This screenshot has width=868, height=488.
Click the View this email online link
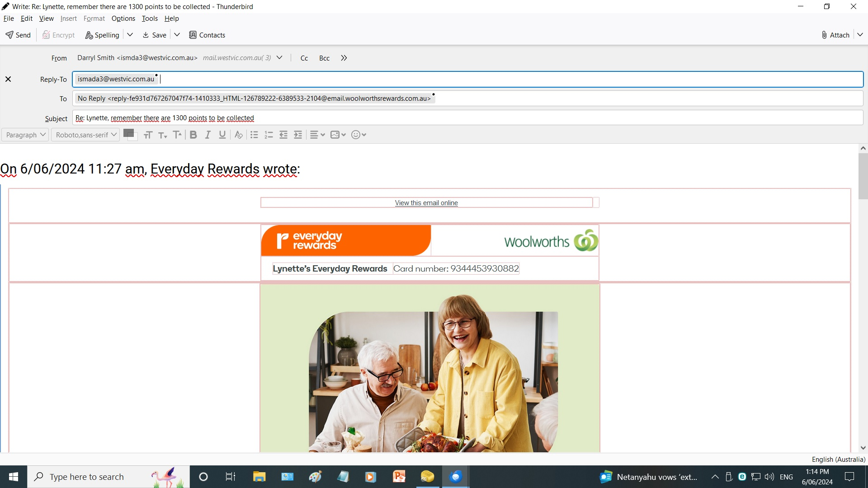[426, 203]
